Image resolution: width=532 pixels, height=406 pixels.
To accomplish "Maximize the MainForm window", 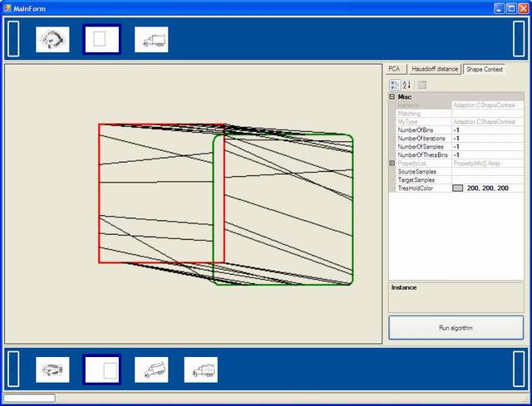I will click(511, 8).
